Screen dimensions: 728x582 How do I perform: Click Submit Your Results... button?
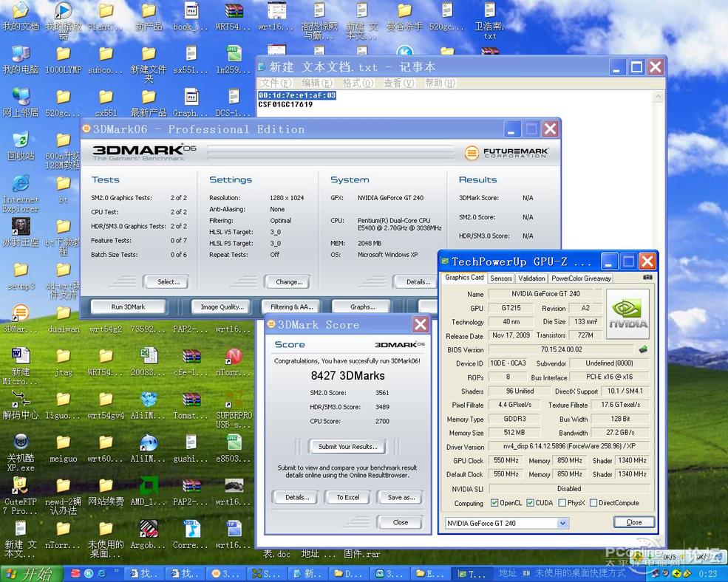tap(348, 447)
